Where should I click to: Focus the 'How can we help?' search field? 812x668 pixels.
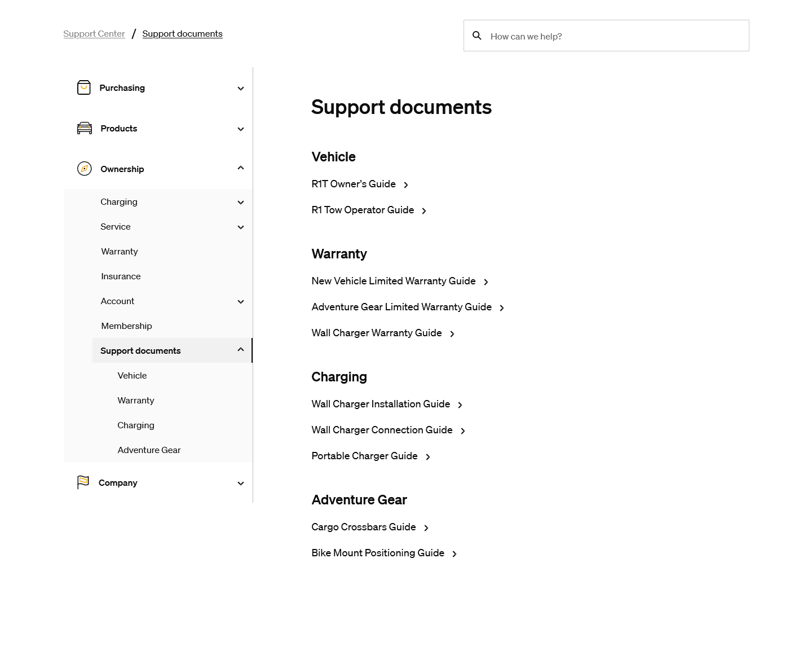click(606, 36)
